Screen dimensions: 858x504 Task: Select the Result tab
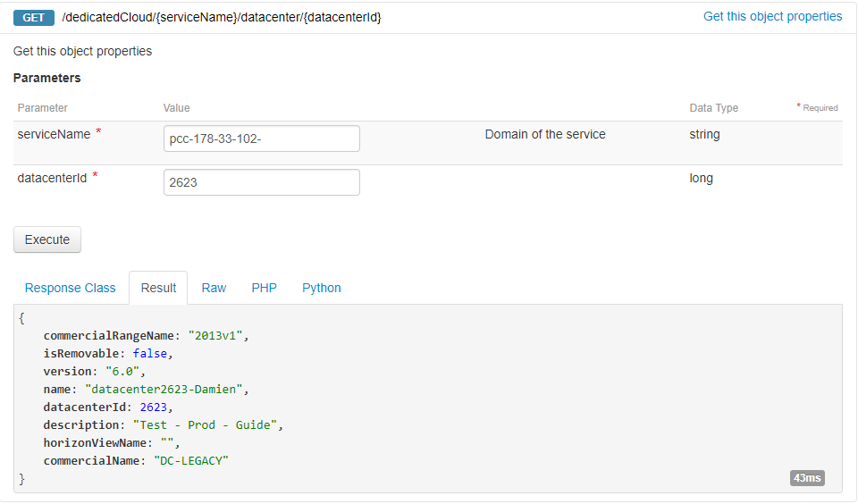tap(158, 288)
